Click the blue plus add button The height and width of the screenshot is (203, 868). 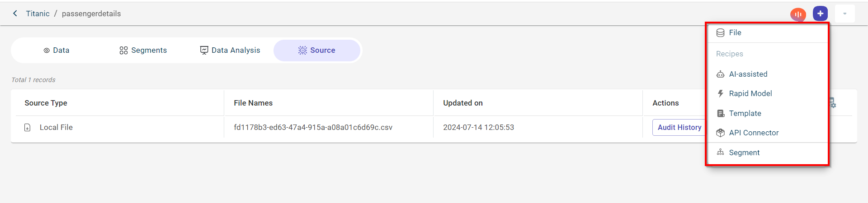pyautogui.click(x=820, y=14)
